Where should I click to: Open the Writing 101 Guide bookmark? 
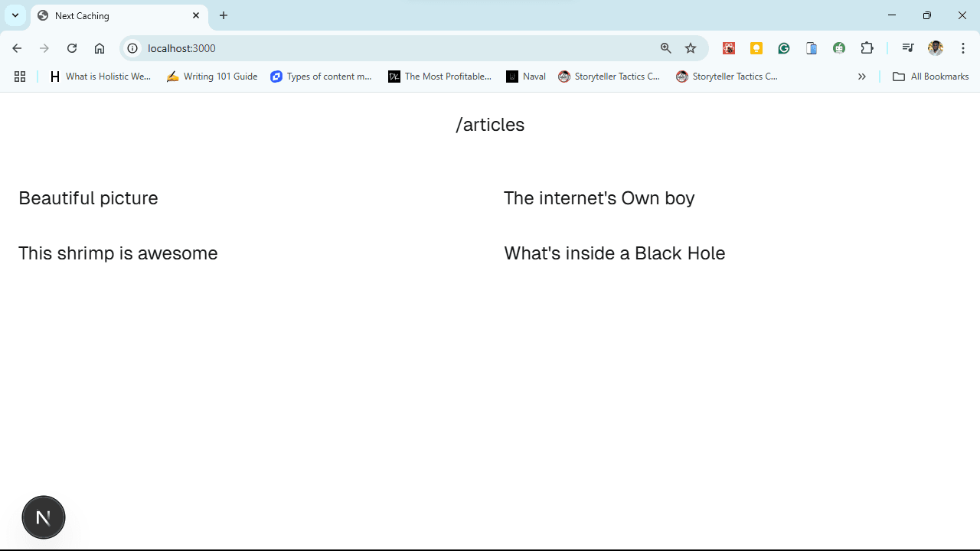212,77
